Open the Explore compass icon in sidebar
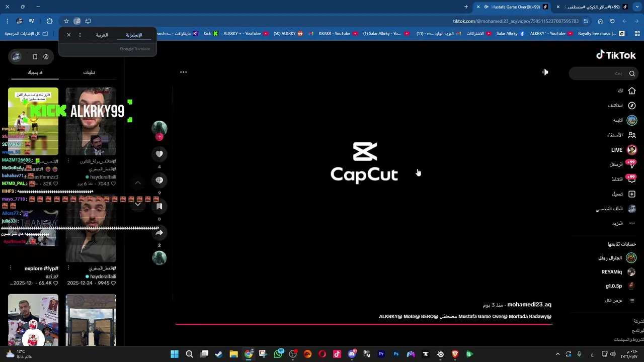The width and height of the screenshot is (644, 362). pyautogui.click(x=632, y=106)
